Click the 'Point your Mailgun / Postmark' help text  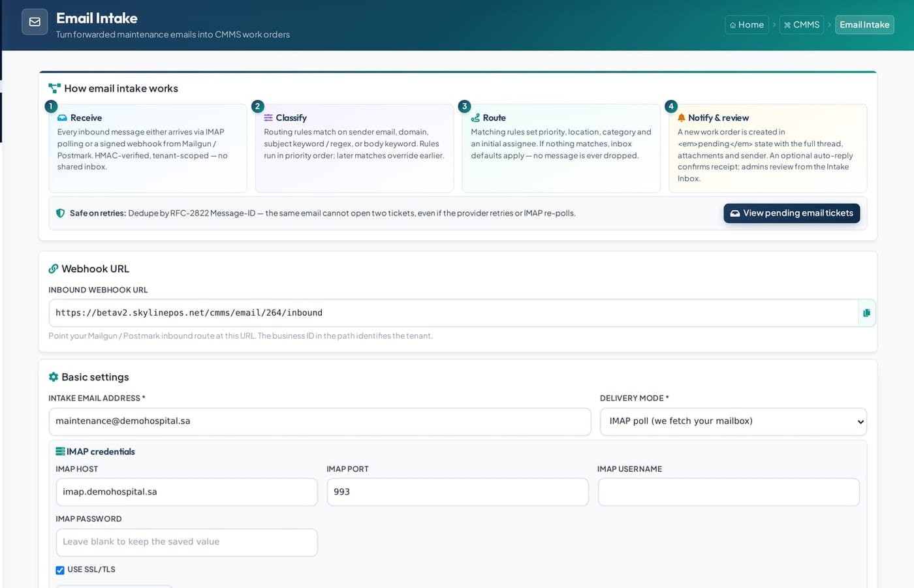pos(240,336)
